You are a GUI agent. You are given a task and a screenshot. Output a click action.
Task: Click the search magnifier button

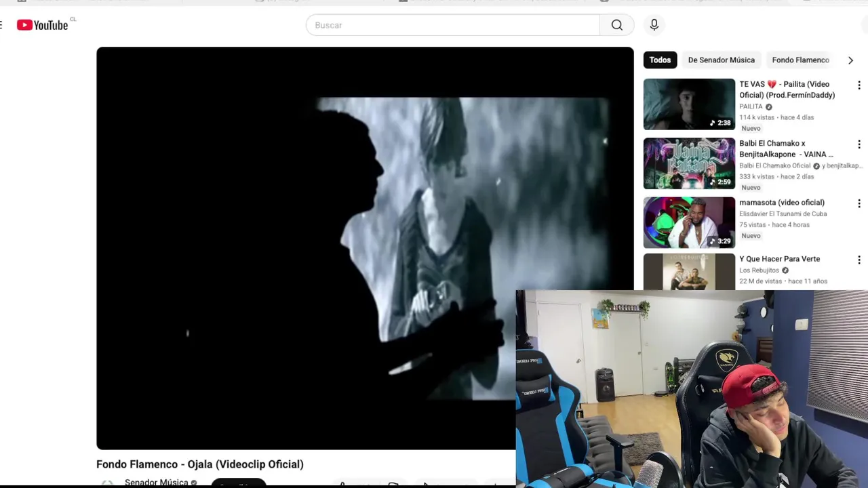point(616,25)
